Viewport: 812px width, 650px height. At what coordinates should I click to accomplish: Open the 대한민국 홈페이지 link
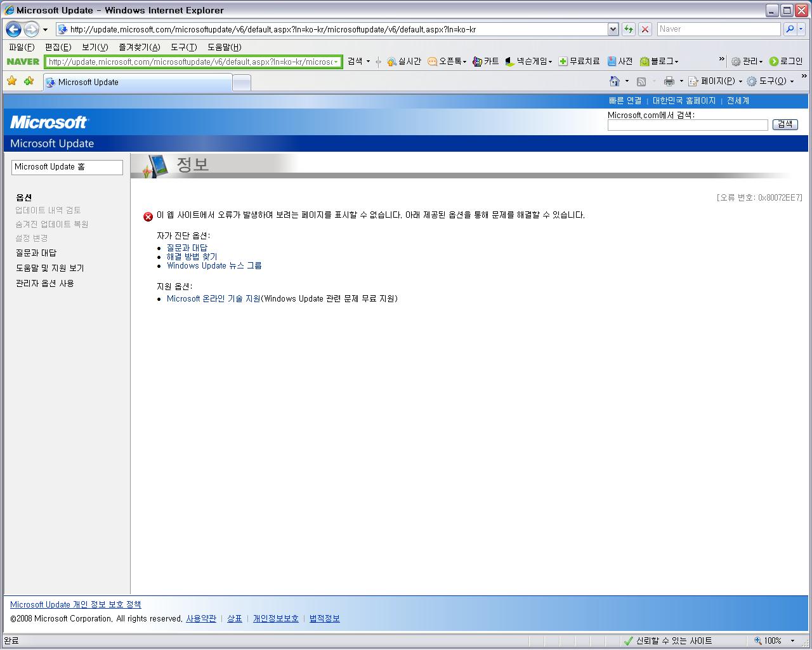coord(684,101)
